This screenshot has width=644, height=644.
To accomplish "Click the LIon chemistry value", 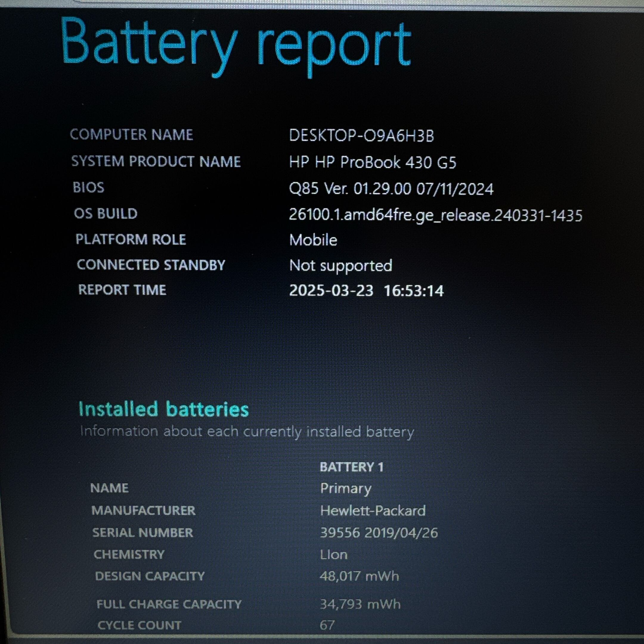I will click(334, 555).
